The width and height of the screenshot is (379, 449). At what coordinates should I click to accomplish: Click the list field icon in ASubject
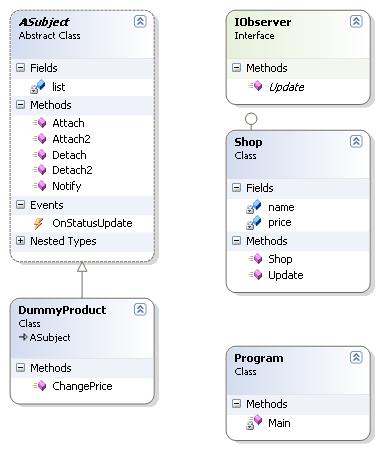point(38,87)
